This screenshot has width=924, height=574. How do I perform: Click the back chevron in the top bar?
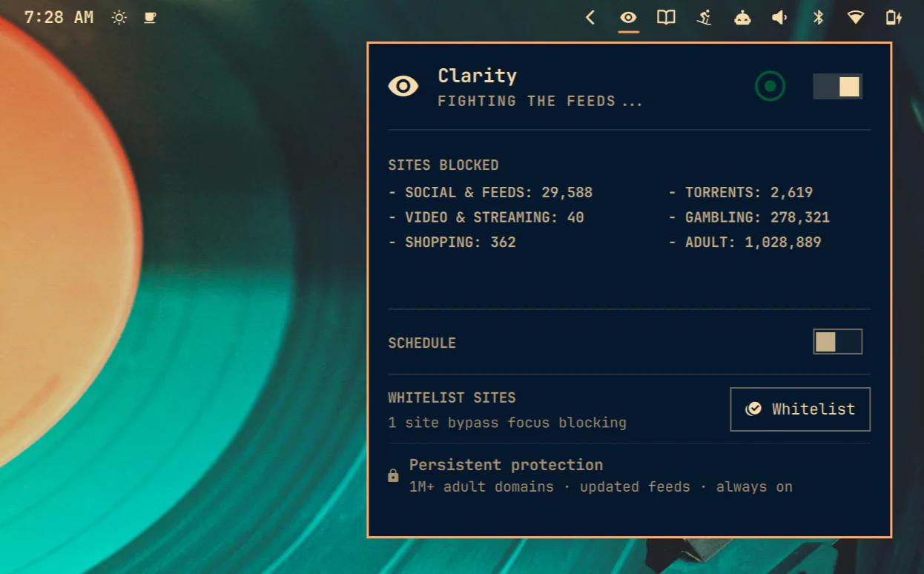pyautogui.click(x=590, y=17)
